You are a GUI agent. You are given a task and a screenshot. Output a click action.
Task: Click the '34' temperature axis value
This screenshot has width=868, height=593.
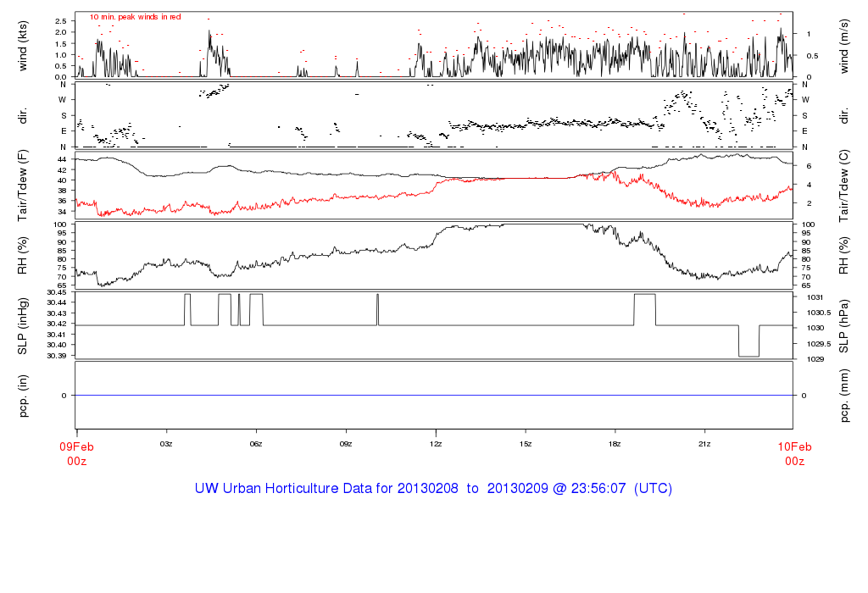62,212
